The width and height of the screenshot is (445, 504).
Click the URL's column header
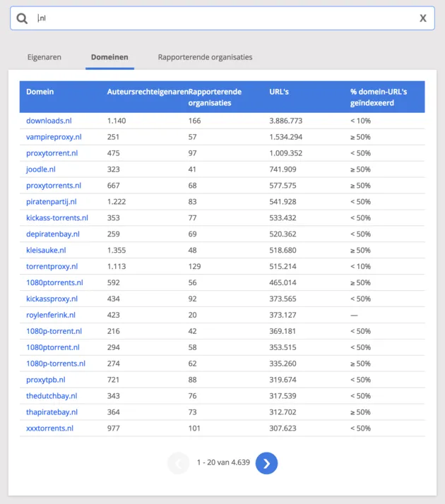279,92
